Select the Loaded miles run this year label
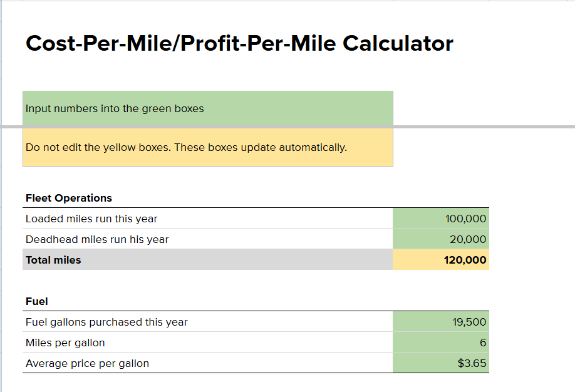575x392 pixels. coord(91,219)
